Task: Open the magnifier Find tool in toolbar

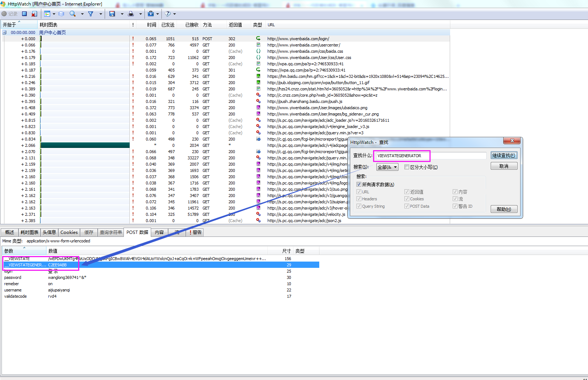Action: click(73, 14)
